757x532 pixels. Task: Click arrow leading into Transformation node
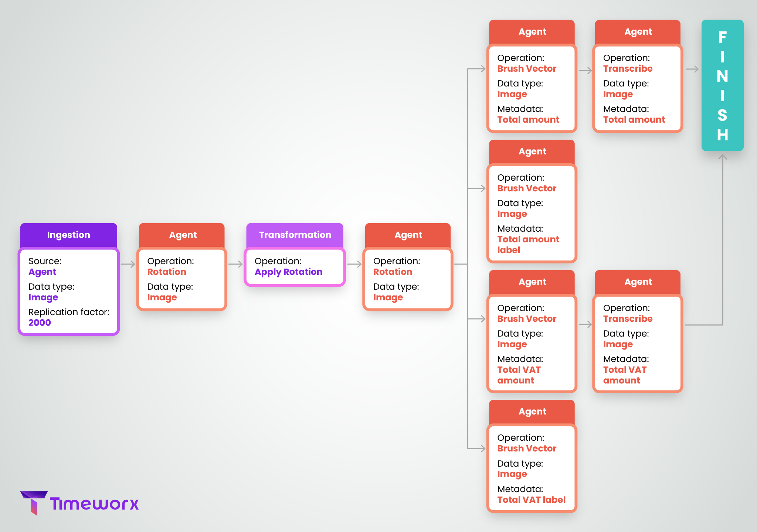[x=235, y=264]
